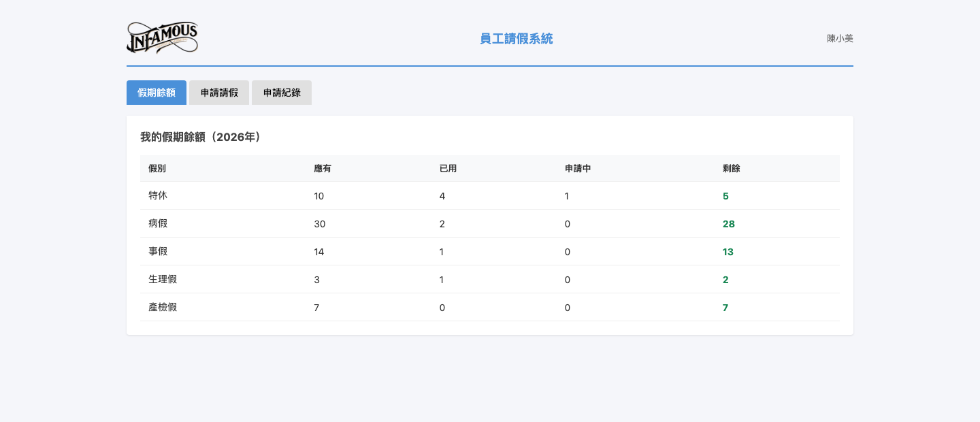The width and height of the screenshot is (980, 422).
Task: Select the 事假 leave type cell
Action: (158, 251)
